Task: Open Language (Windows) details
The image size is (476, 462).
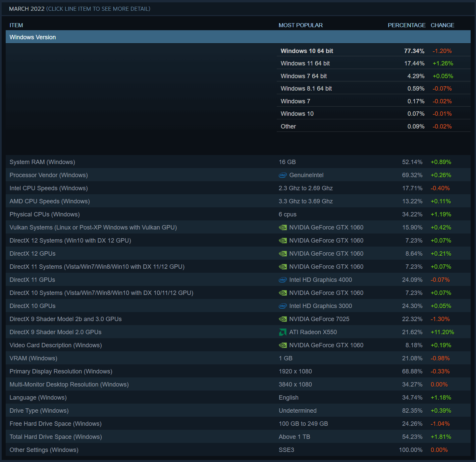Action: [x=238, y=397]
